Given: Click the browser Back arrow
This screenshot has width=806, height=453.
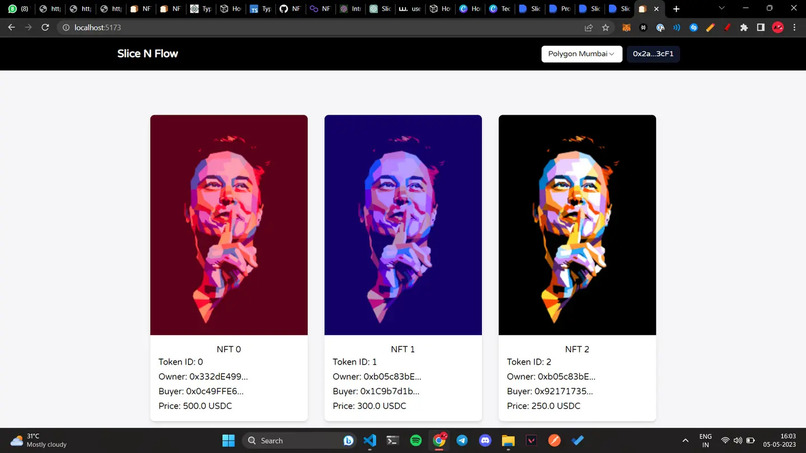Looking at the screenshot, I should [x=11, y=27].
